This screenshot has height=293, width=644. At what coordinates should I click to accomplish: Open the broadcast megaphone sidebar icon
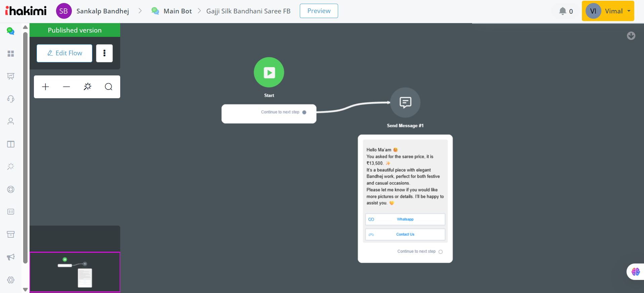(11, 257)
